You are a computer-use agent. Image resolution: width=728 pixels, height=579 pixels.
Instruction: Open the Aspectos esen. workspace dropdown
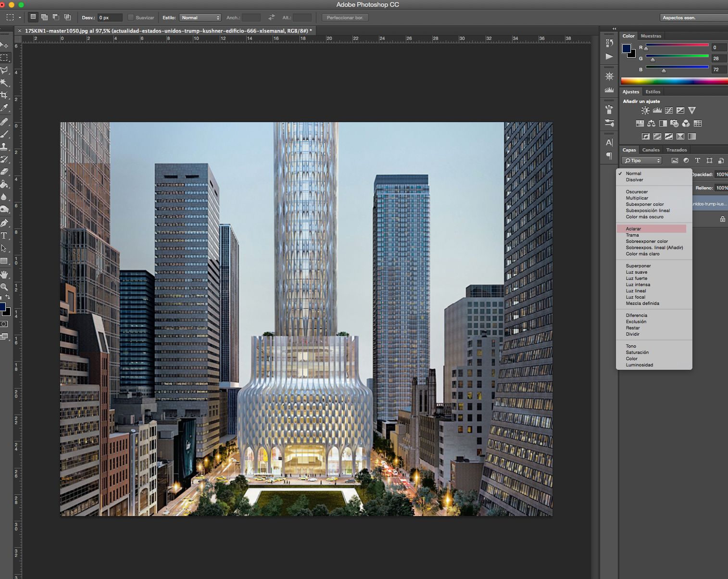coord(694,18)
